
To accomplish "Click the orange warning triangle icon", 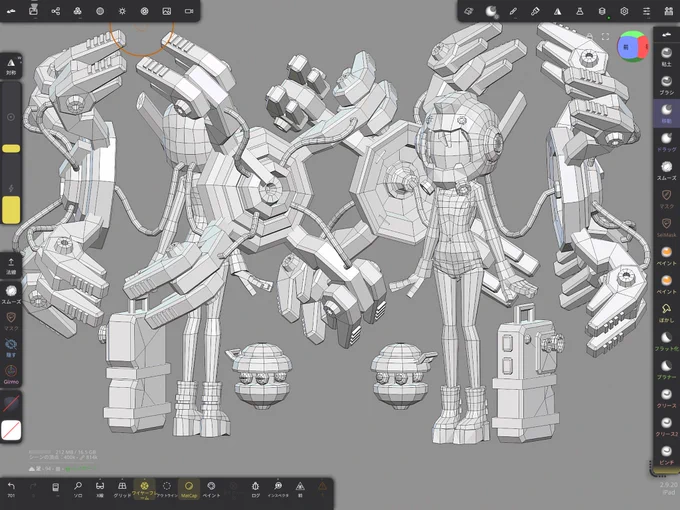I will coord(322,488).
